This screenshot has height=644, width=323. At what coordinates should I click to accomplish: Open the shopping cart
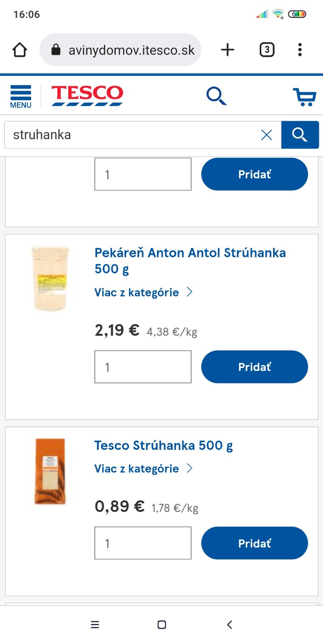(x=304, y=97)
